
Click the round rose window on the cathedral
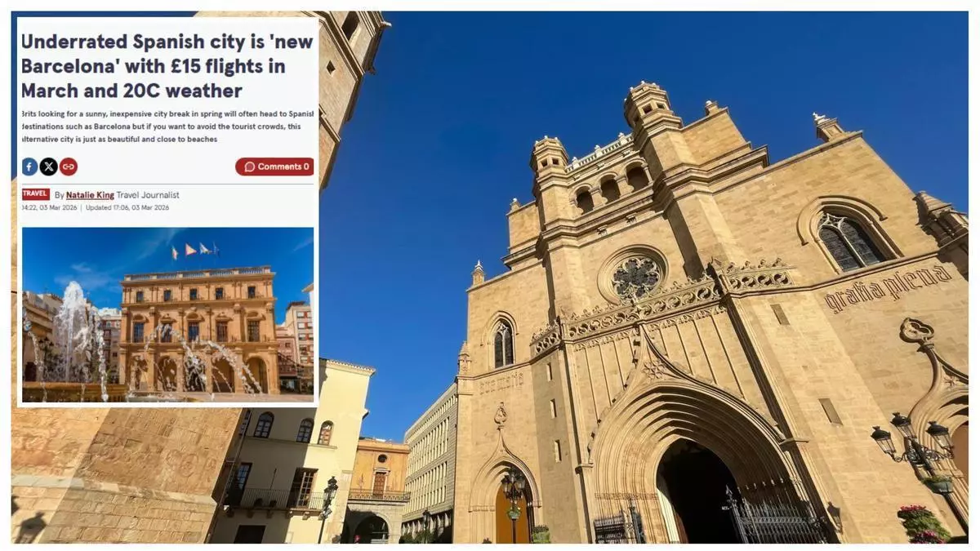[636, 278]
